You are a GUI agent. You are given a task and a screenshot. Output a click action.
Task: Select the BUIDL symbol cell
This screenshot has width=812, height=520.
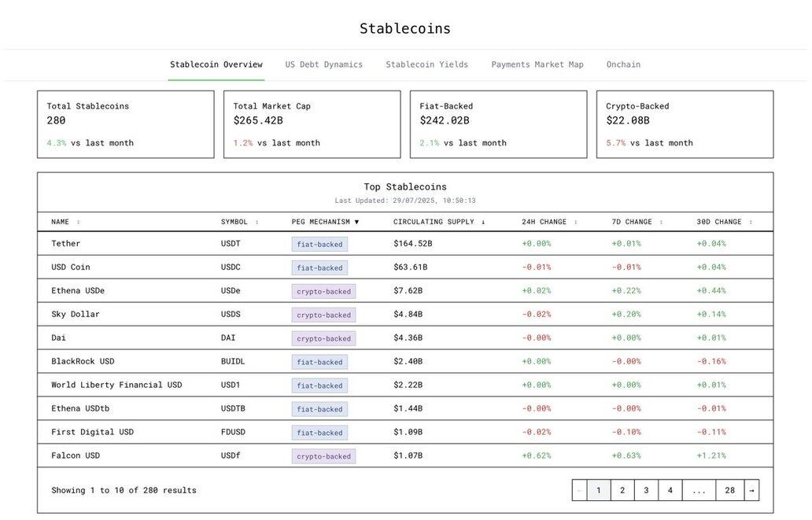[233, 362]
